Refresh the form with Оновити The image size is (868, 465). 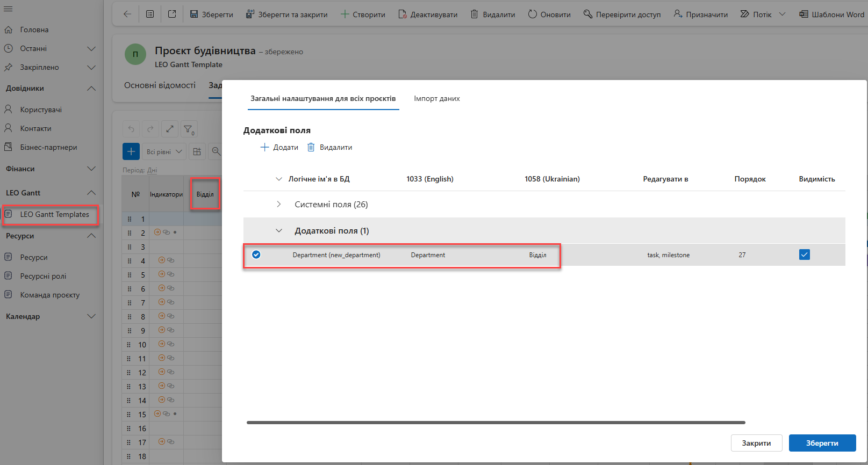pos(549,14)
